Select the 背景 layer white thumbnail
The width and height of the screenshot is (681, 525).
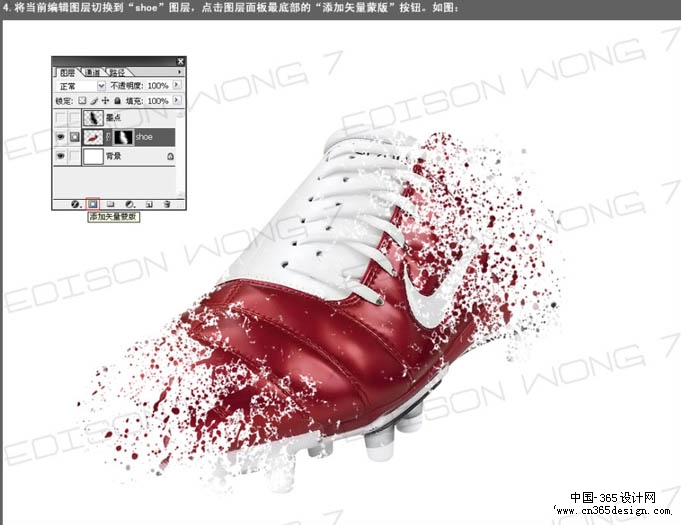click(x=93, y=156)
